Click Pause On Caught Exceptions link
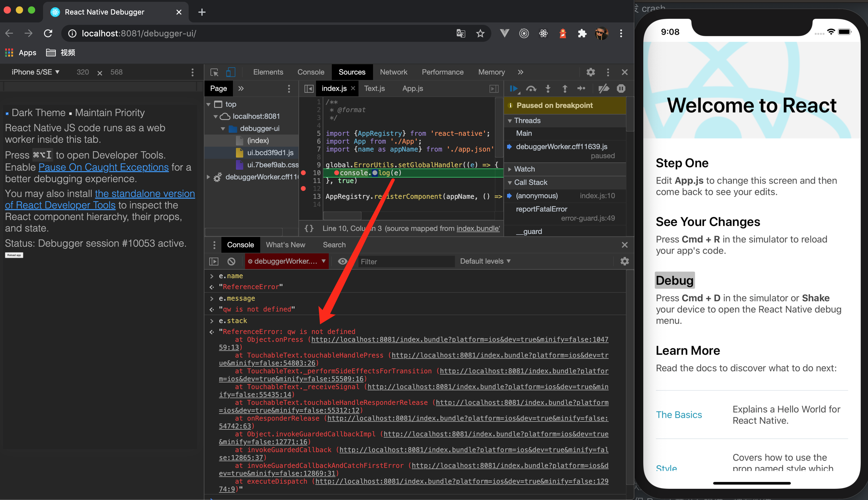 [x=103, y=167]
